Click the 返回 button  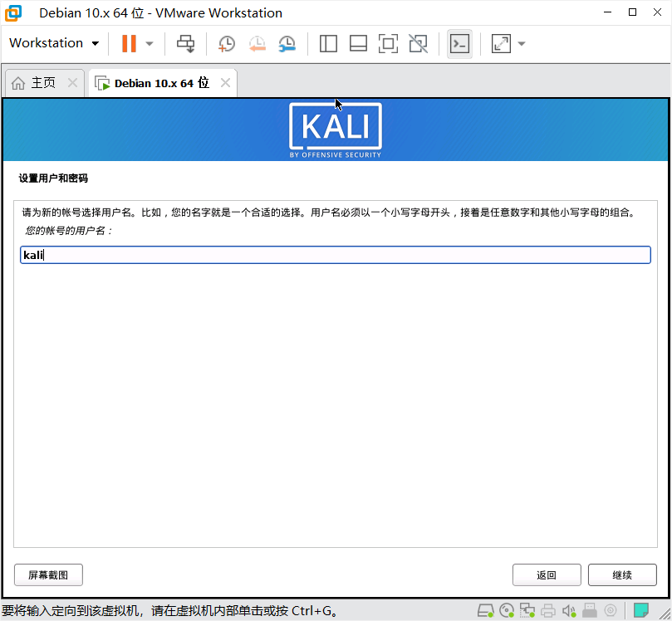pos(547,575)
